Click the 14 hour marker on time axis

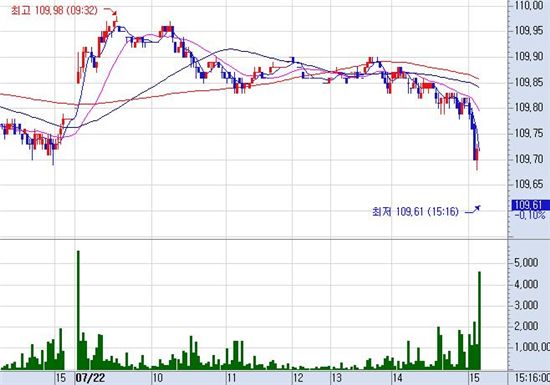[x=397, y=378]
